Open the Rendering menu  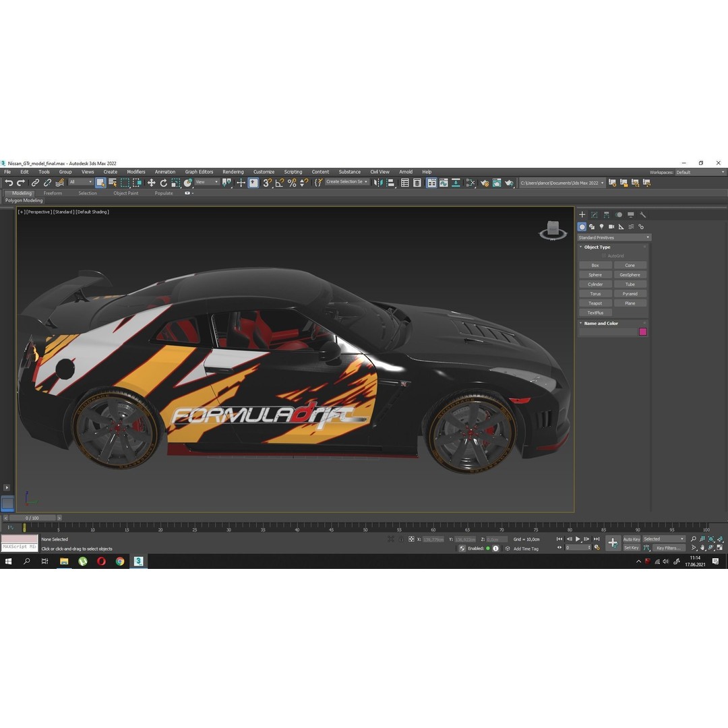coord(233,172)
